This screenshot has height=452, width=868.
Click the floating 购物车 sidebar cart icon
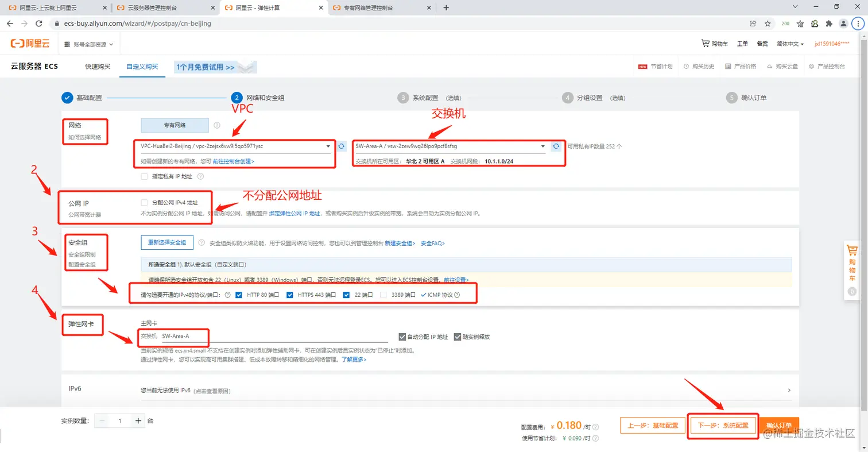(852, 250)
